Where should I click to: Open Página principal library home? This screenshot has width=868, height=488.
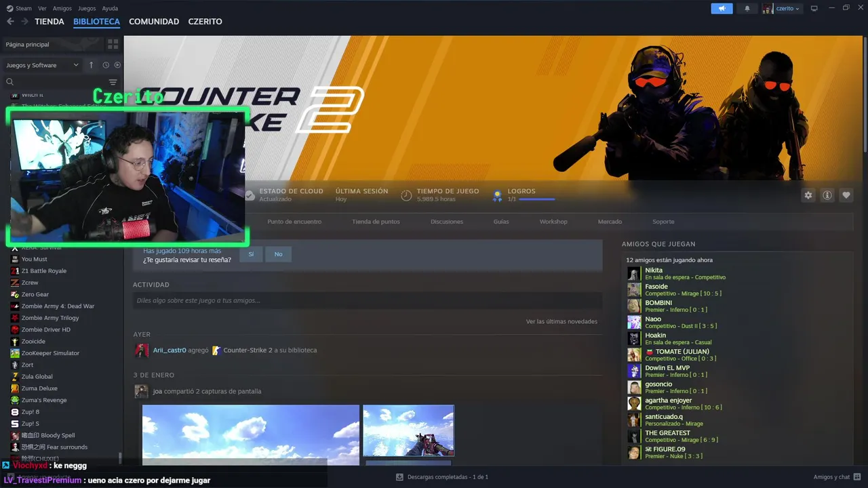click(27, 44)
